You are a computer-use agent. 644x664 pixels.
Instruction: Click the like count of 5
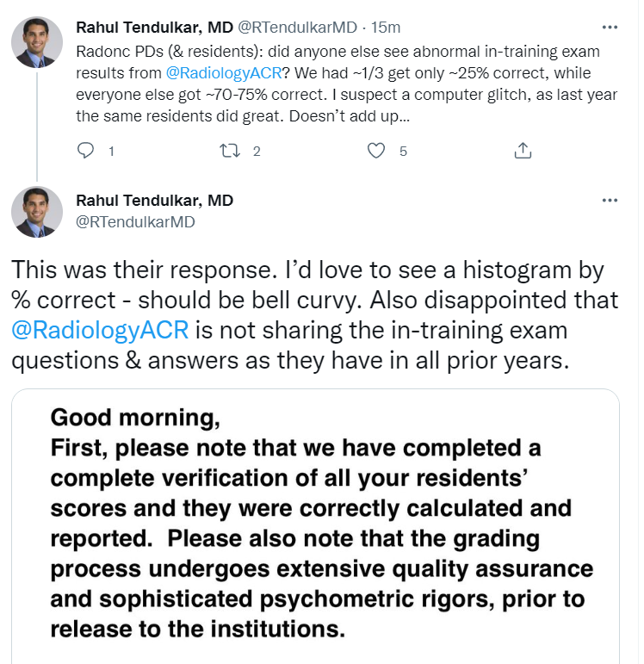coord(402,152)
